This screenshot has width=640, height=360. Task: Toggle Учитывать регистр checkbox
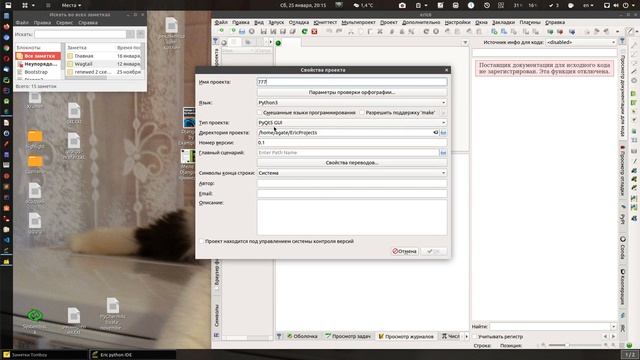point(475,337)
